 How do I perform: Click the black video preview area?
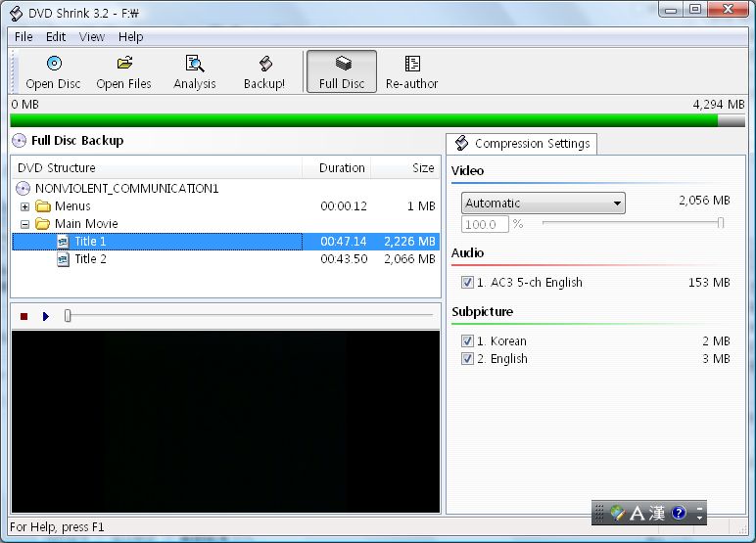click(x=225, y=422)
